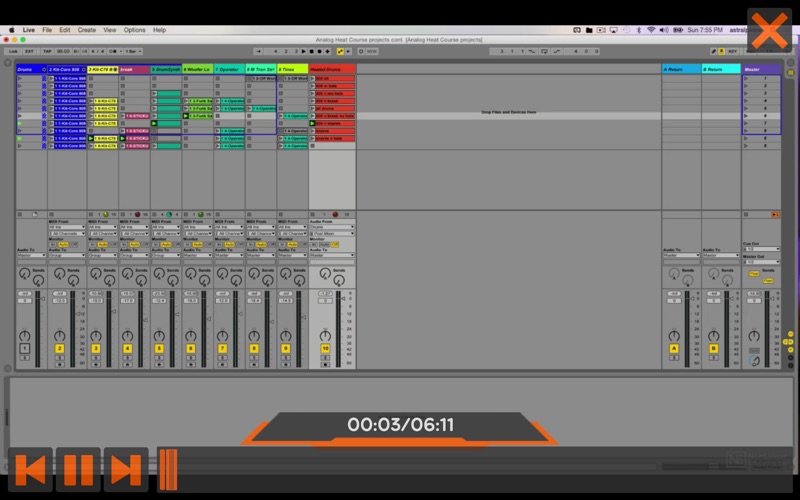The width and height of the screenshot is (800, 500).
Task: Open Audio To dropdown on Drums track
Action: tap(31, 255)
